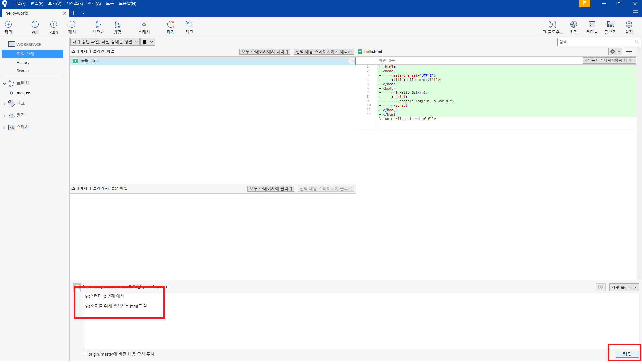The image size is (642, 364).
Task: Open the 브랜치 (Branch) tool
Action: [x=98, y=27]
